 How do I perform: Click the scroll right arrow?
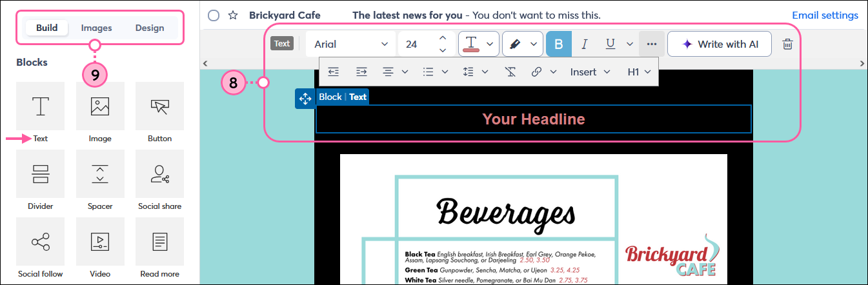pyautogui.click(x=862, y=63)
